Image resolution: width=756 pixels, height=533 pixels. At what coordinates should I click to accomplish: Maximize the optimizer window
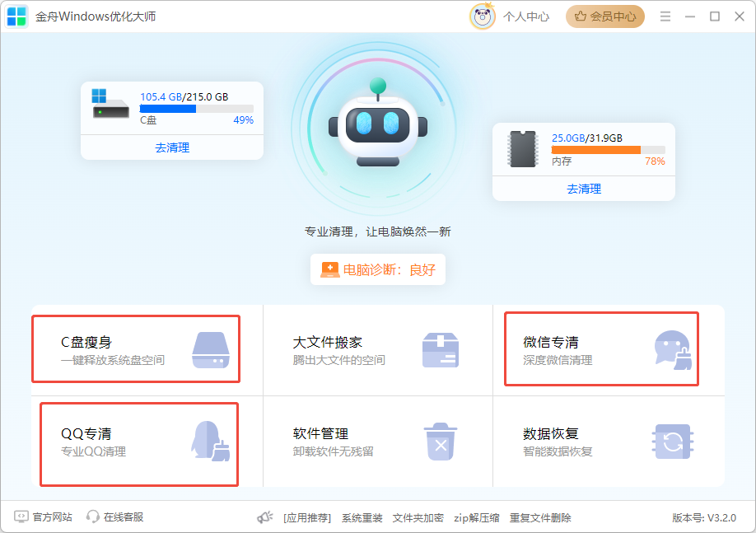[715, 16]
